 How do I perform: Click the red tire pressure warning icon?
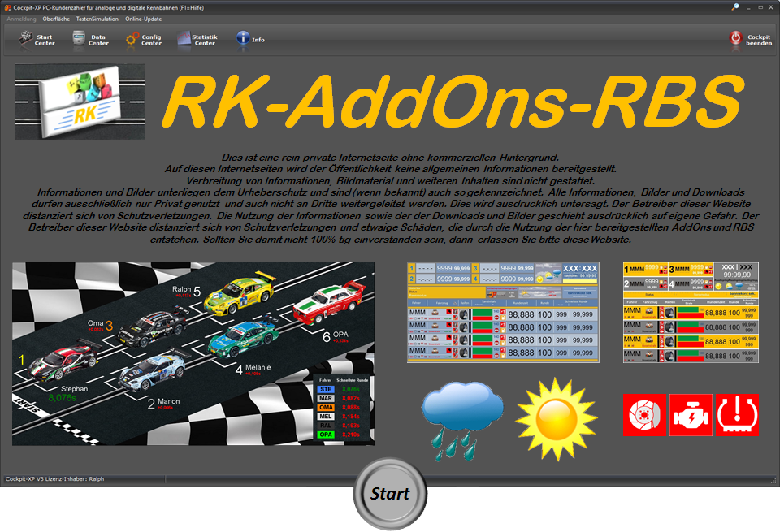click(x=738, y=415)
